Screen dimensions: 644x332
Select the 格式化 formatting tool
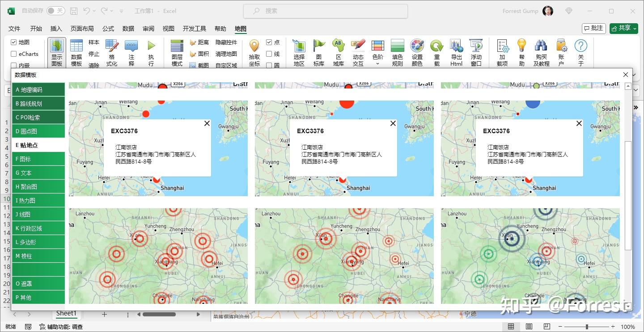112,52
